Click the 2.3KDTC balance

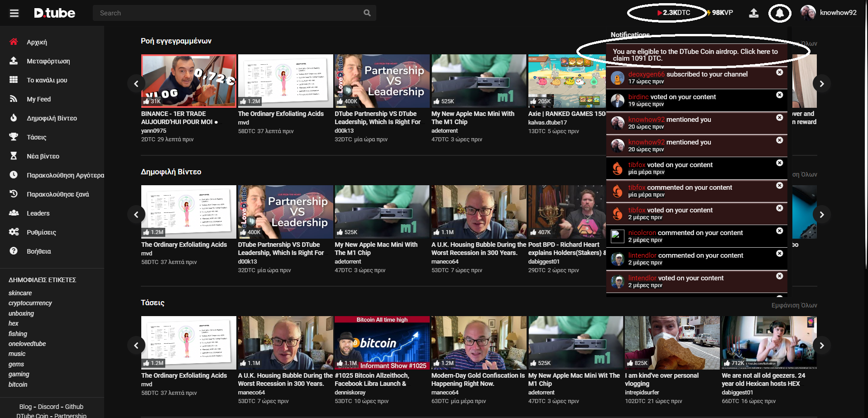coord(674,13)
